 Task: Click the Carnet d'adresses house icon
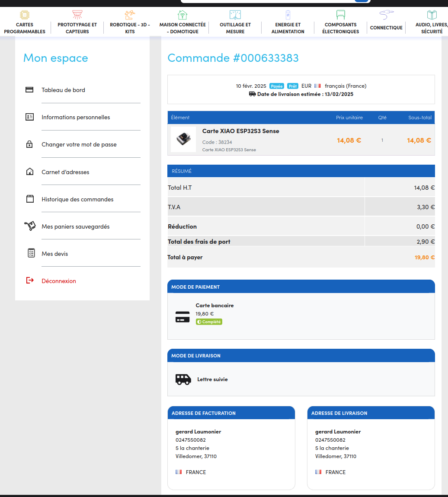29,172
